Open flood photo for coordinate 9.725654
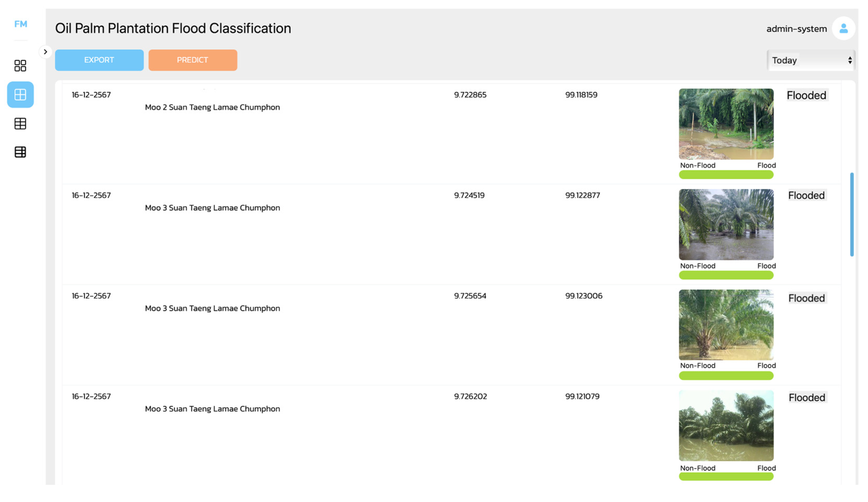The image size is (868, 502). pos(726,325)
